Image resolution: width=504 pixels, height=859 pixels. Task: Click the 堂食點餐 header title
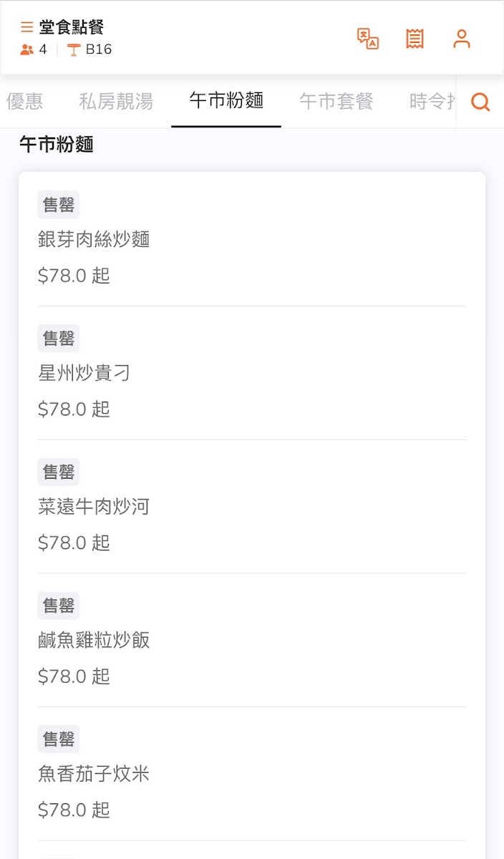(x=72, y=28)
